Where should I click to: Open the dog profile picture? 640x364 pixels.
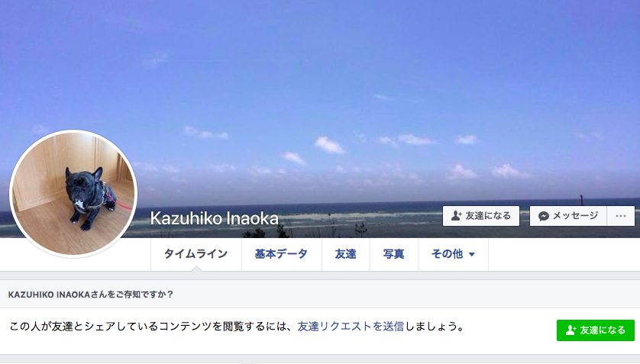click(x=73, y=194)
